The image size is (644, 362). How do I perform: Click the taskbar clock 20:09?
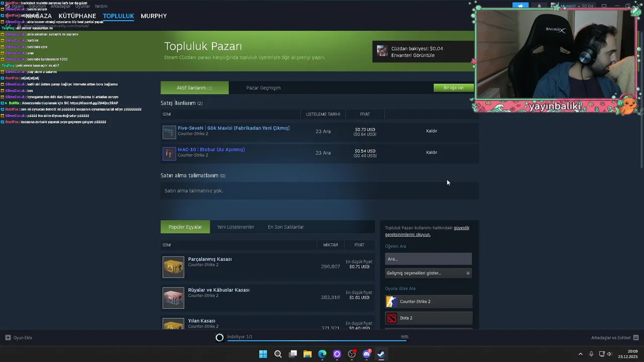633,351
